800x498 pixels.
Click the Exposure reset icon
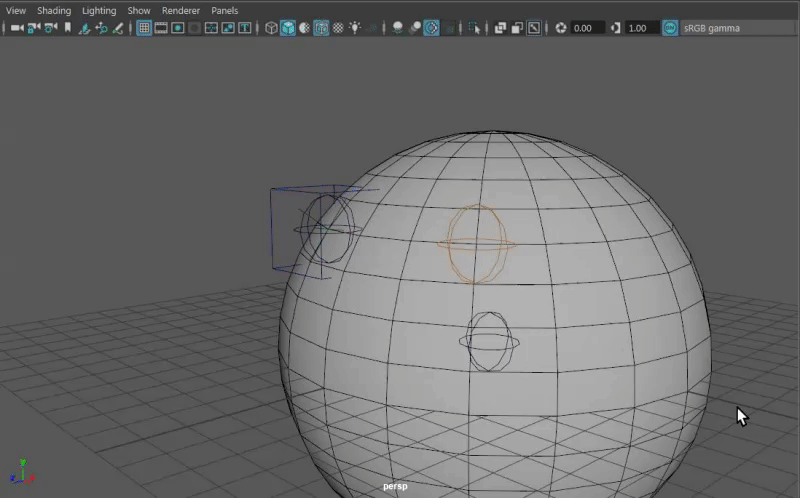click(x=561, y=28)
